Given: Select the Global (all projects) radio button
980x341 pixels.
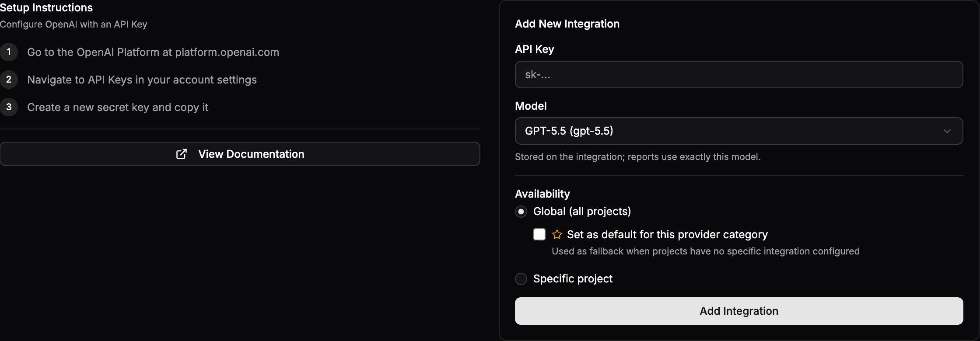Looking at the screenshot, I should click(x=521, y=212).
